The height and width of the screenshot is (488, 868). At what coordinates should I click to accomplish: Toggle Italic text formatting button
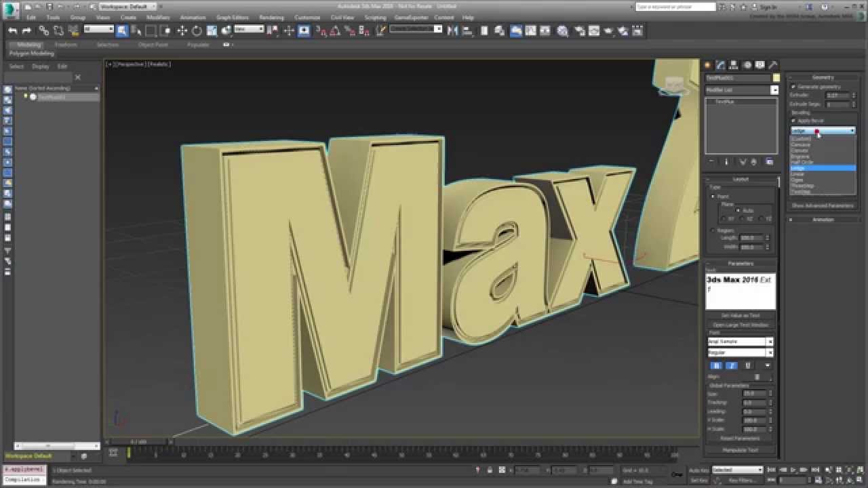click(x=732, y=365)
